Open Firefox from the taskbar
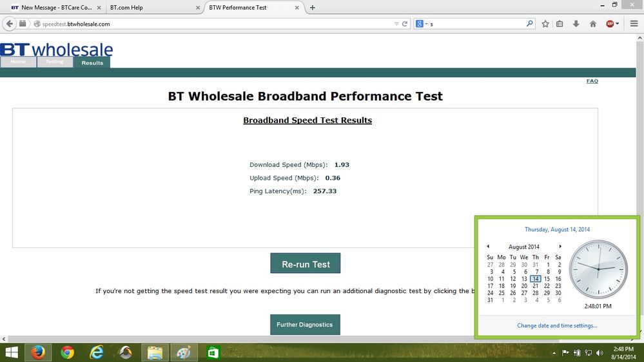 [38, 352]
